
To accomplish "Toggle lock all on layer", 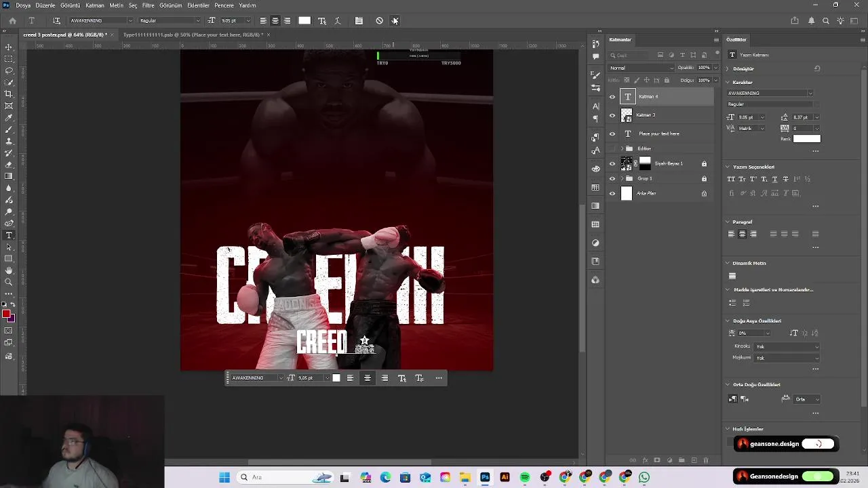I will 667,80.
